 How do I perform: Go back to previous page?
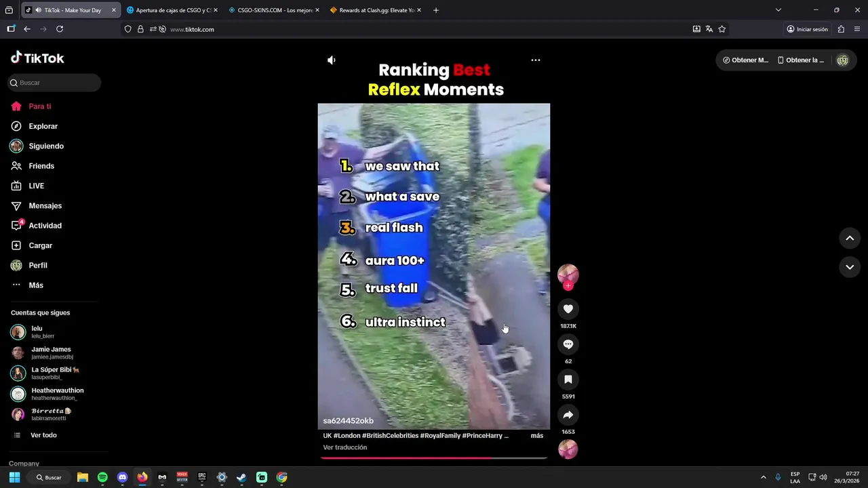click(27, 29)
